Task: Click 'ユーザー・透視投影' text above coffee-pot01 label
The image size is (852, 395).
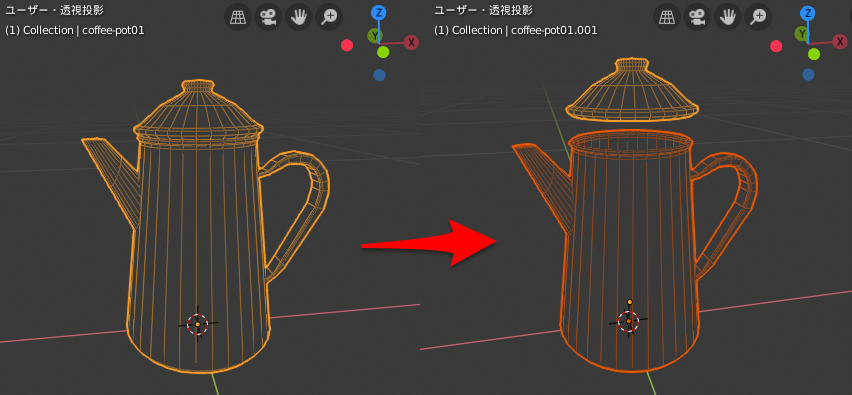Action: pyautogui.click(x=54, y=10)
